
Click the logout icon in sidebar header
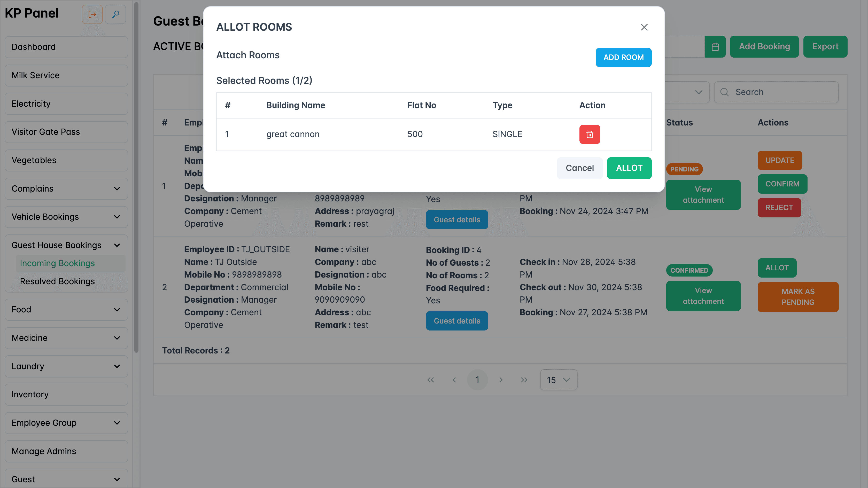click(x=92, y=14)
